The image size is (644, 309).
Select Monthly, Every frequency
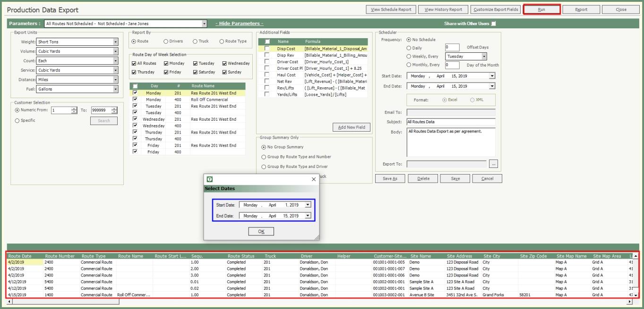point(409,65)
